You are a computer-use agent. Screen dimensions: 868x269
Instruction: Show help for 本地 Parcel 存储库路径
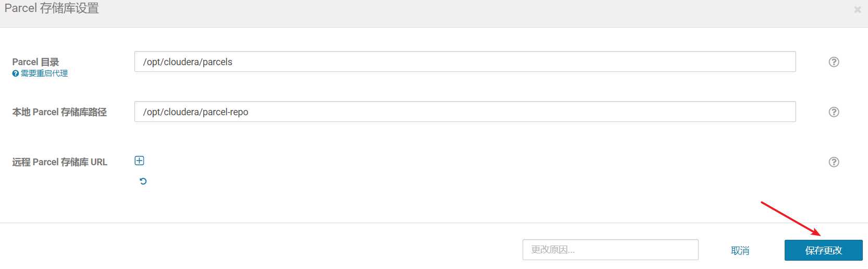coord(834,112)
